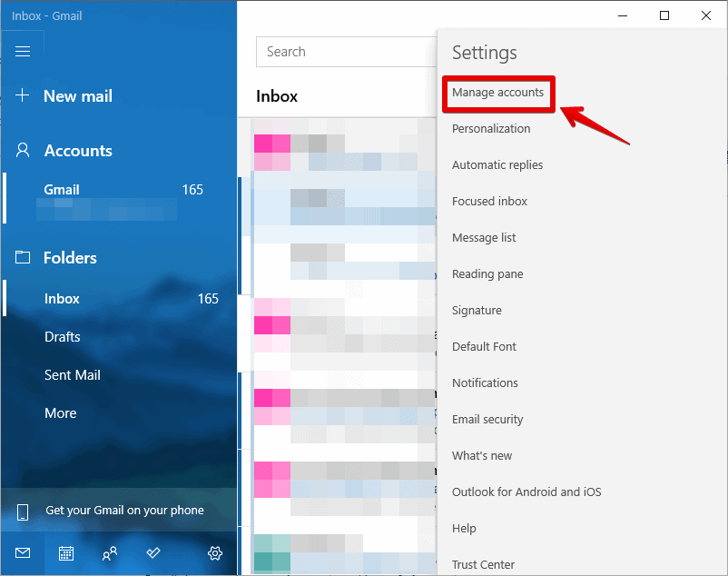Image resolution: width=728 pixels, height=576 pixels.
Task: Open Reading pane settings
Action: point(487,274)
